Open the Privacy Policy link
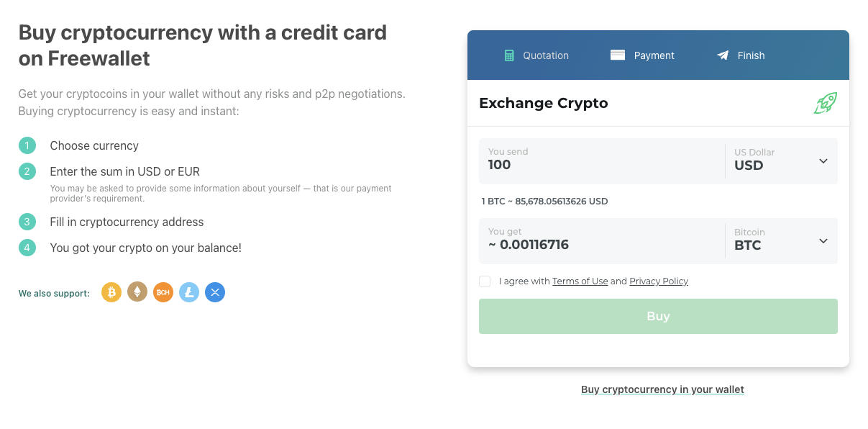The image size is (868, 429). [x=658, y=281]
